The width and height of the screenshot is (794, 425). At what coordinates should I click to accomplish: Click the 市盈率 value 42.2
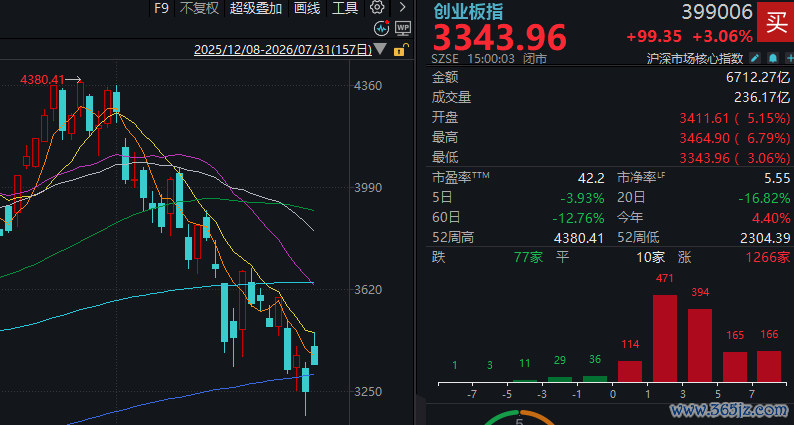point(591,178)
